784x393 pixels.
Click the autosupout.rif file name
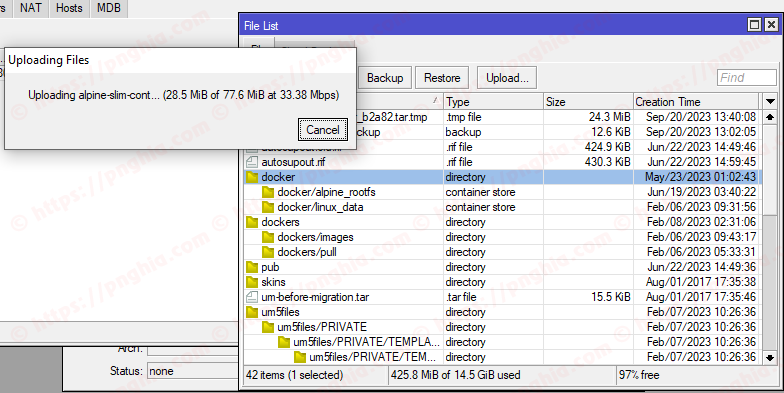coord(293,162)
